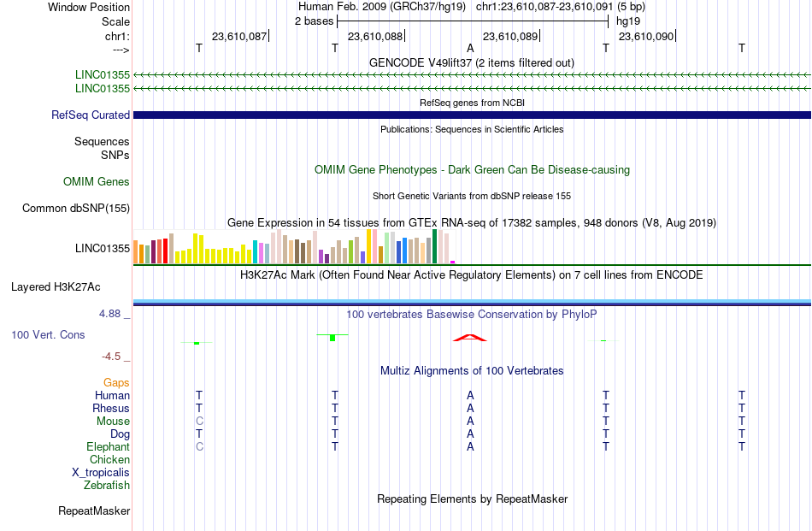Select the Elephant alignment row label
The width and height of the screenshot is (812, 531).
coord(108,446)
